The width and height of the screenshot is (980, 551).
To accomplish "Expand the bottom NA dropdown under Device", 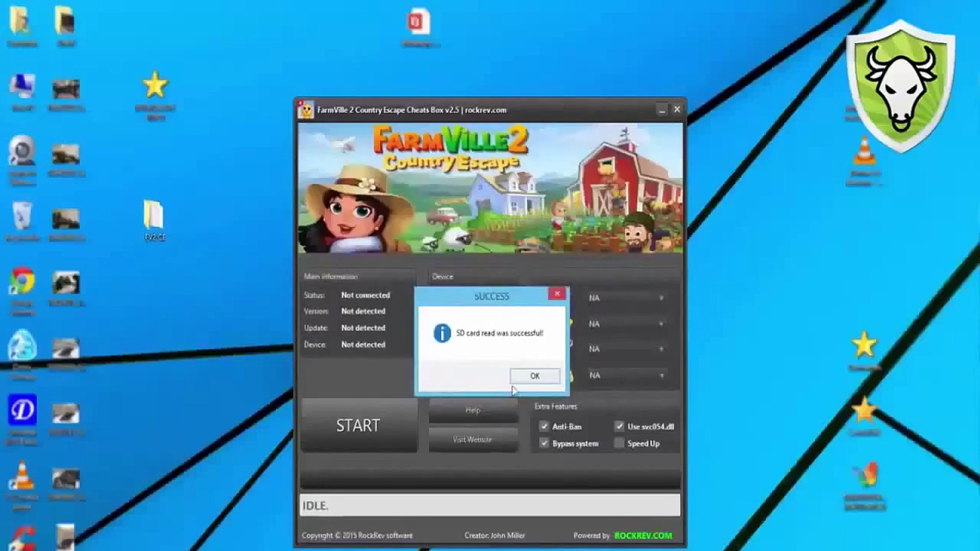I will [626, 375].
